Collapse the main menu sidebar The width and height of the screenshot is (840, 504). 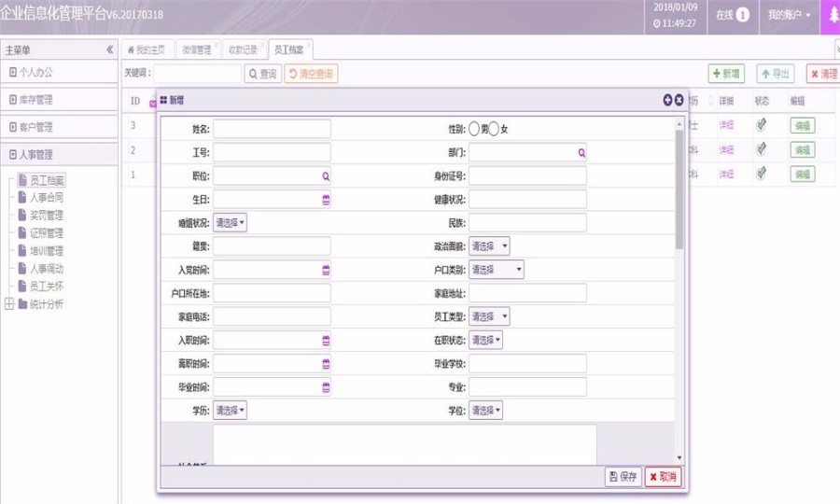109,49
